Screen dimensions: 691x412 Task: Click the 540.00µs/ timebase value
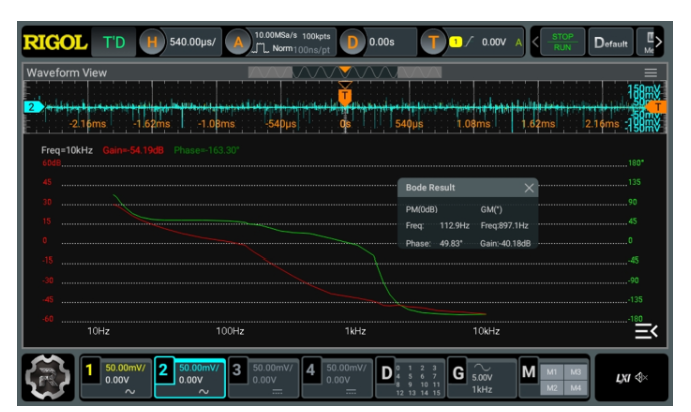click(x=193, y=42)
